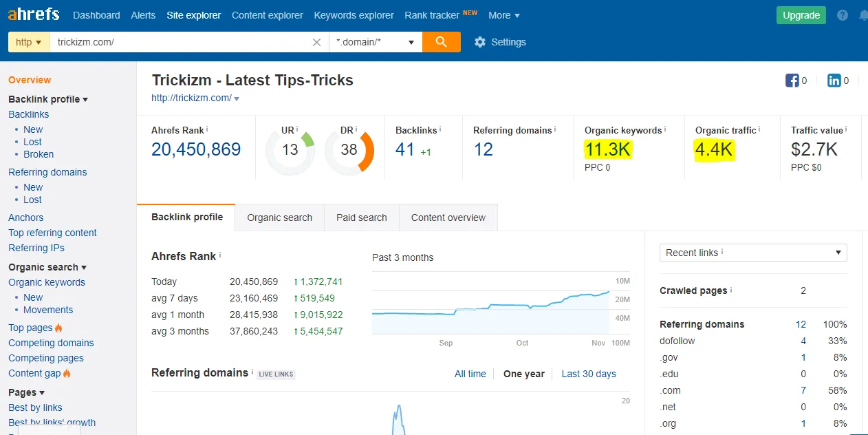The width and height of the screenshot is (868, 435).
Task: Click info icon in Recent links box
Action: click(x=722, y=252)
